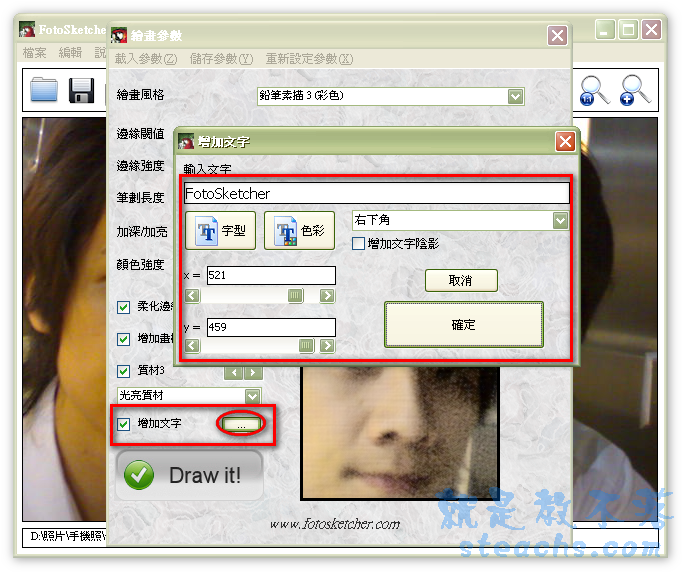Expand the 繪畫風格 style dropdown
682x572 pixels.
click(515, 96)
